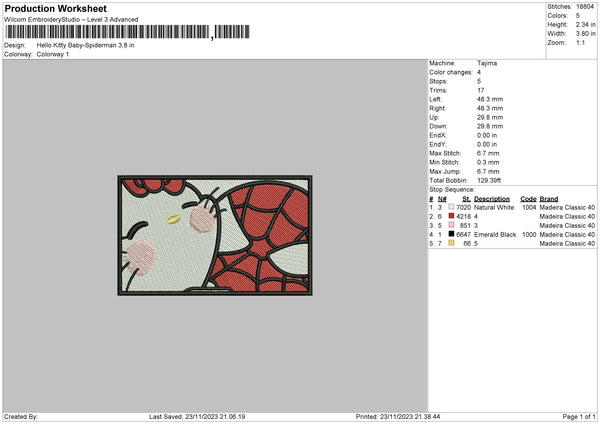Click the 'Printed: 23/11/2023' footer text
The width and height of the screenshot is (600, 424).
pos(398,416)
